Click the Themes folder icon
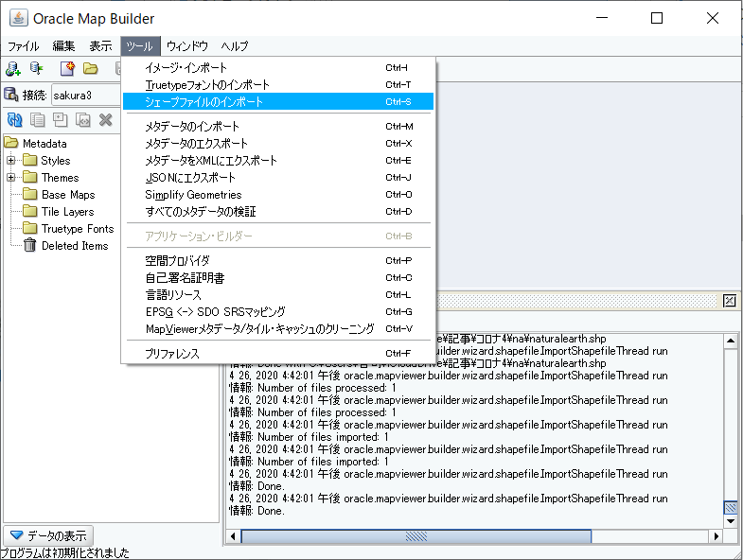The width and height of the screenshot is (743, 560). 30,177
